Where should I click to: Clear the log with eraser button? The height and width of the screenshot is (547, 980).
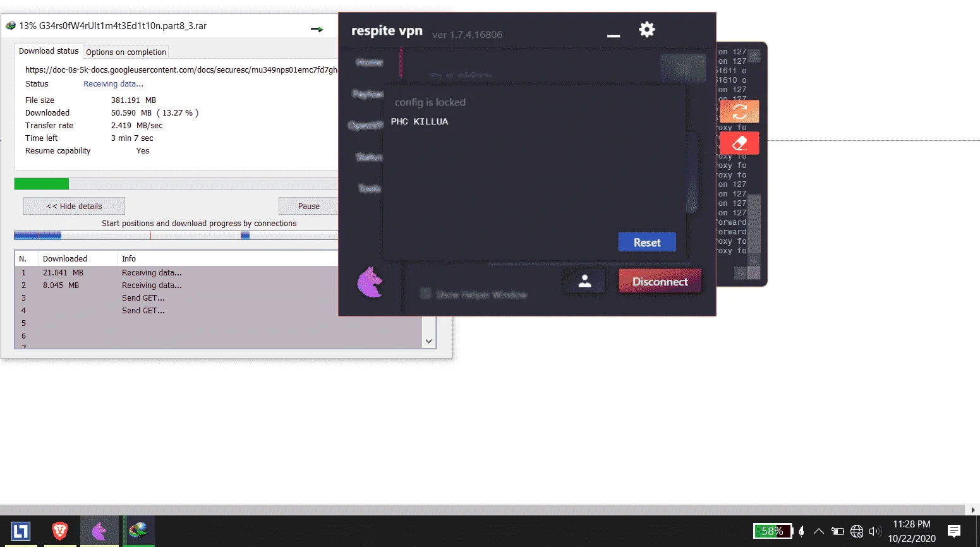coord(739,143)
